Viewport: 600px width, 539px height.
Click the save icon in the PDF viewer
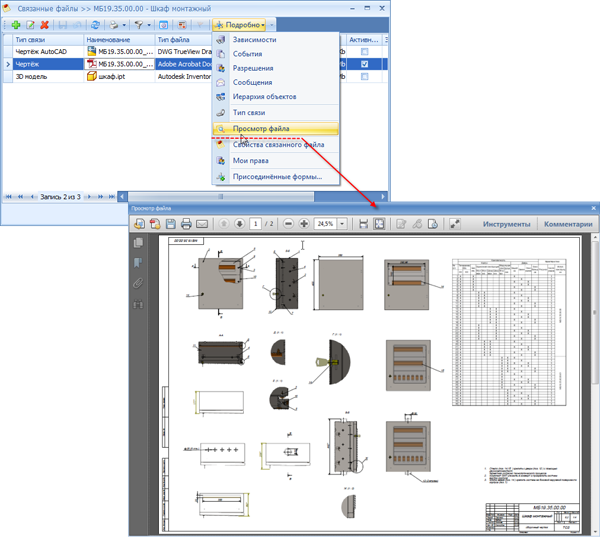[171, 224]
